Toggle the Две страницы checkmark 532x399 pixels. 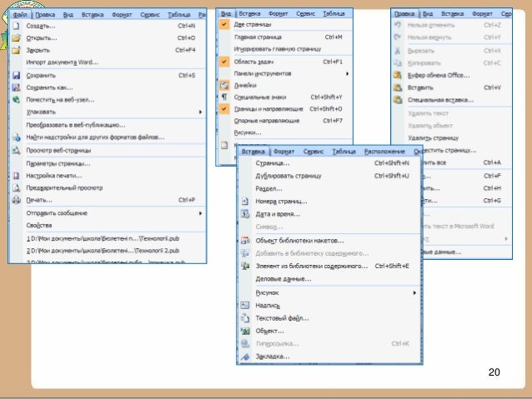tap(223, 25)
